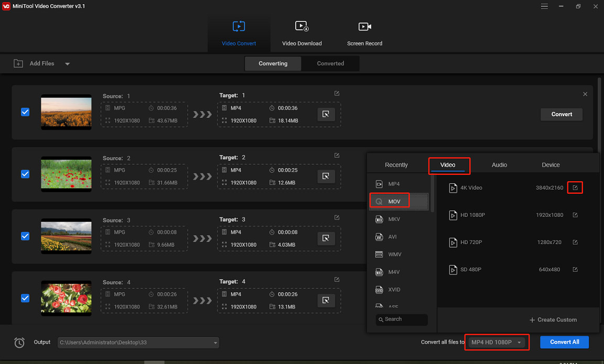Edit target name of file 2
This screenshot has width=604, height=364.
(337, 156)
